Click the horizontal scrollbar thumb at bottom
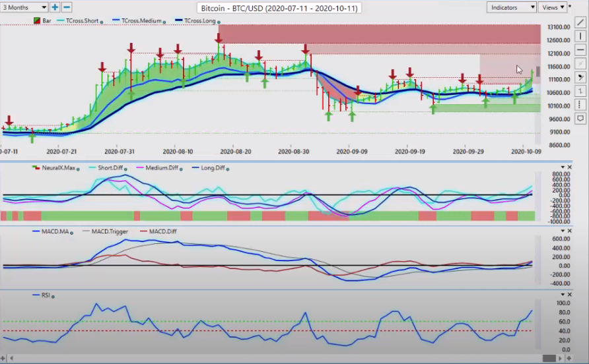Image resolution: width=589 pixels, height=364 pixels. (549, 358)
